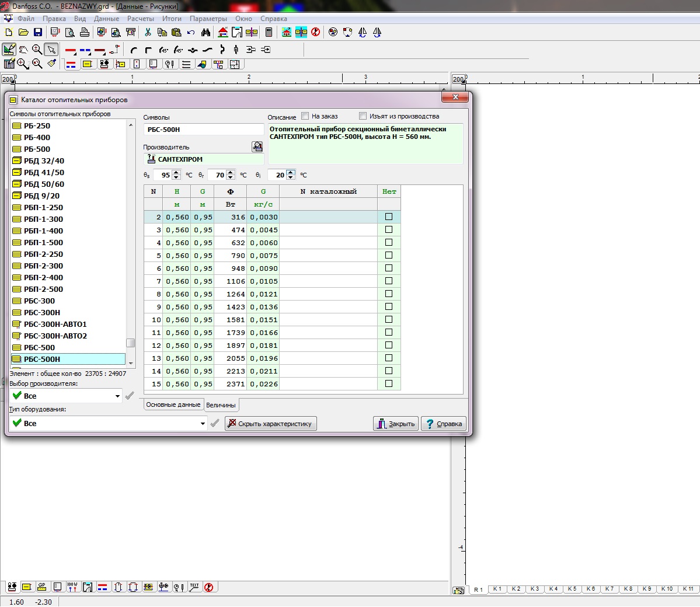Image resolution: width=700 pixels, height=607 pixels.
Task: Click the Save diskette icon in toolbar
Action: click(38, 32)
